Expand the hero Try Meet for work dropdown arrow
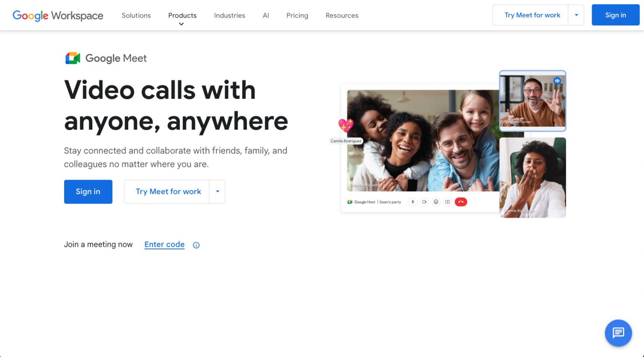 pyautogui.click(x=218, y=191)
